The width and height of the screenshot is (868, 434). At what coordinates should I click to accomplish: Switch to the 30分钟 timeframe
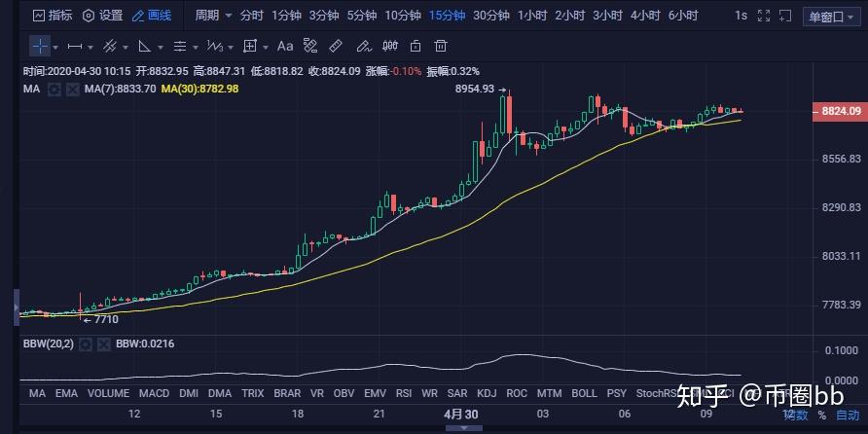[491, 16]
